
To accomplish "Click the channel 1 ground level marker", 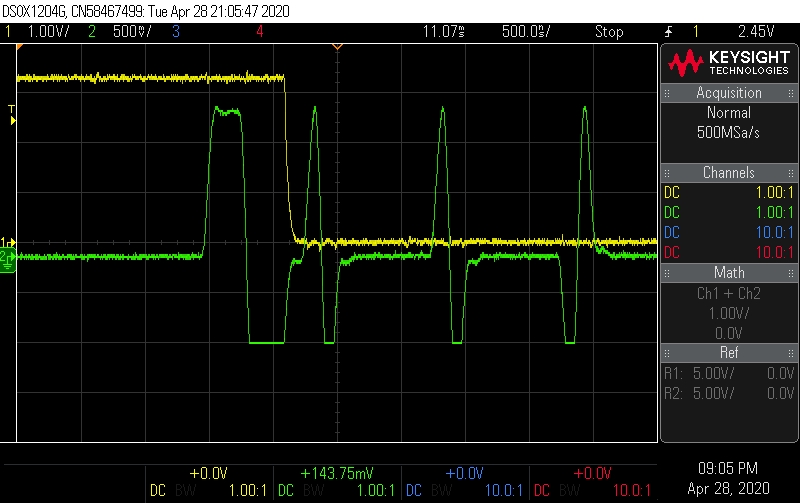I will coord(6,243).
